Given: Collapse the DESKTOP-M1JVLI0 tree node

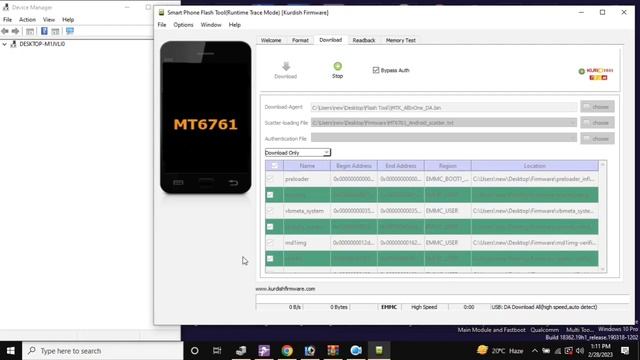Looking at the screenshot, I should pos(4,44).
